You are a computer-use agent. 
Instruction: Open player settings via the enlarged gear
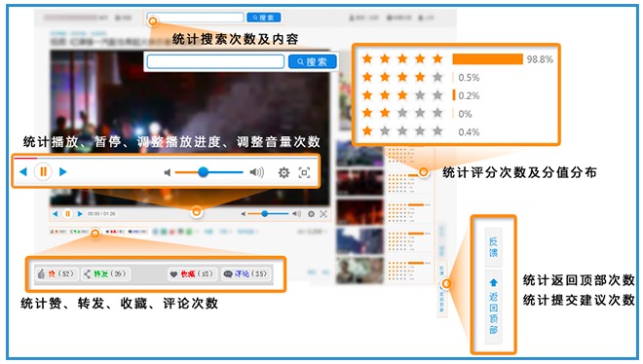[x=284, y=173]
